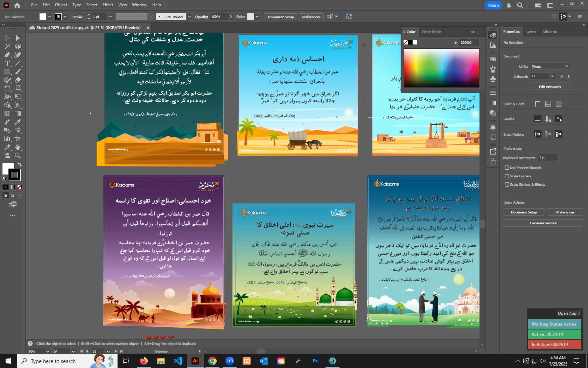This screenshot has width=588, height=368.
Task: Toggle the Use Preview Bounds checkbox
Action: (507, 168)
